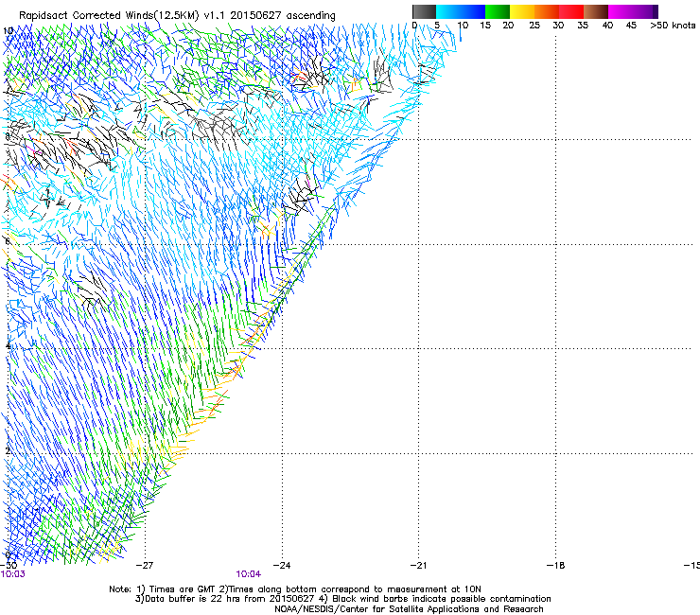Screen dimensions: 700x615
Task: Click the '40' tick label on legend
Action: pyautogui.click(x=607, y=26)
